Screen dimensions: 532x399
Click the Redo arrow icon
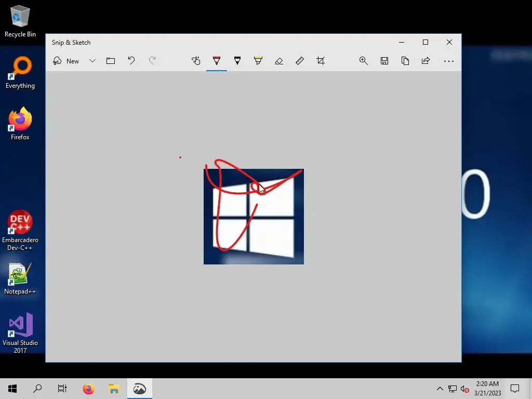click(152, 61)
